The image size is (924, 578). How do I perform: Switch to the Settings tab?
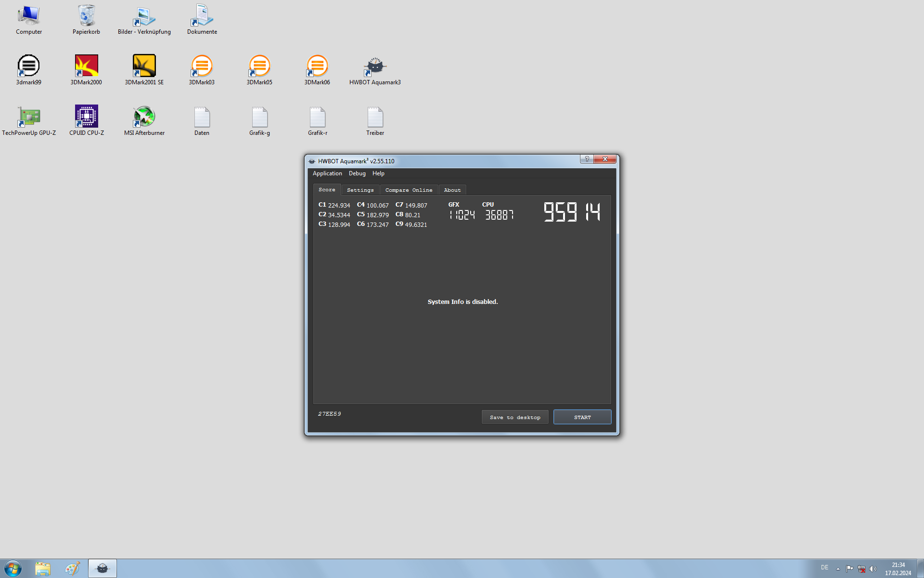[360, 190]
